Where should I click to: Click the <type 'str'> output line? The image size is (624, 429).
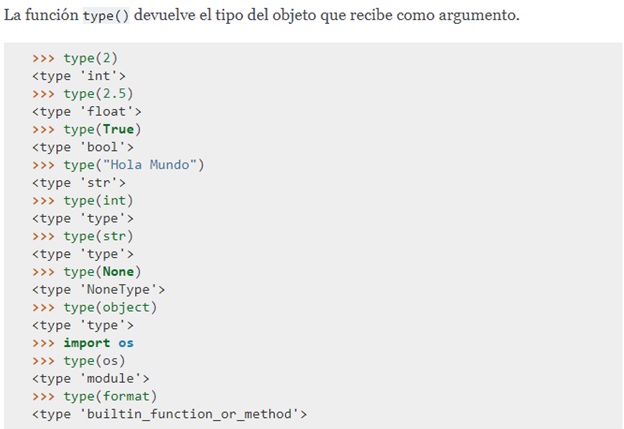pyautogui.click(x=79, y=183)
